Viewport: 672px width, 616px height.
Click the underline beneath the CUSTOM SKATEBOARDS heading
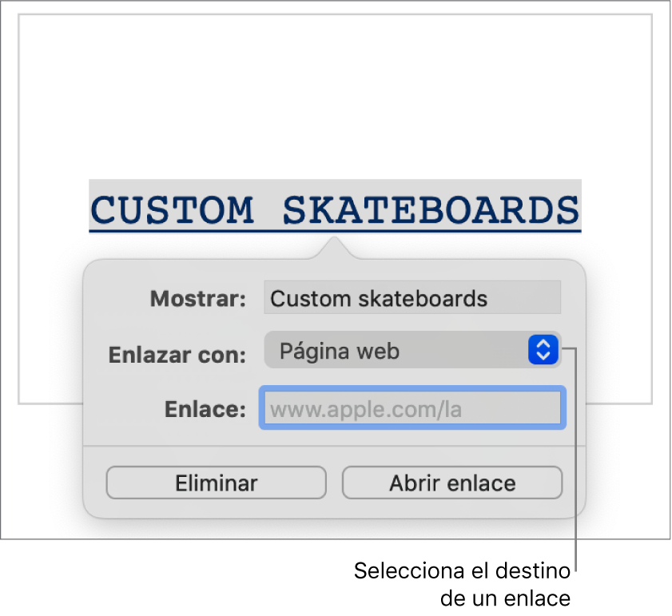pos(334,232)
